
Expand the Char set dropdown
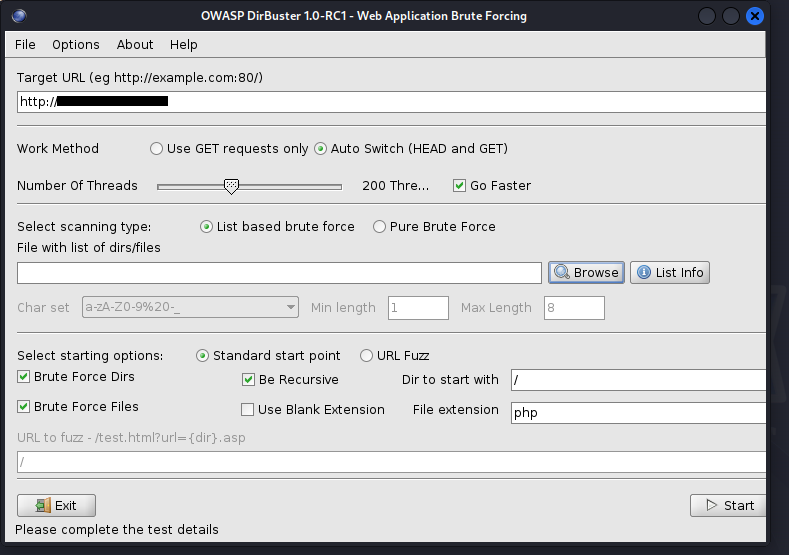290,308
